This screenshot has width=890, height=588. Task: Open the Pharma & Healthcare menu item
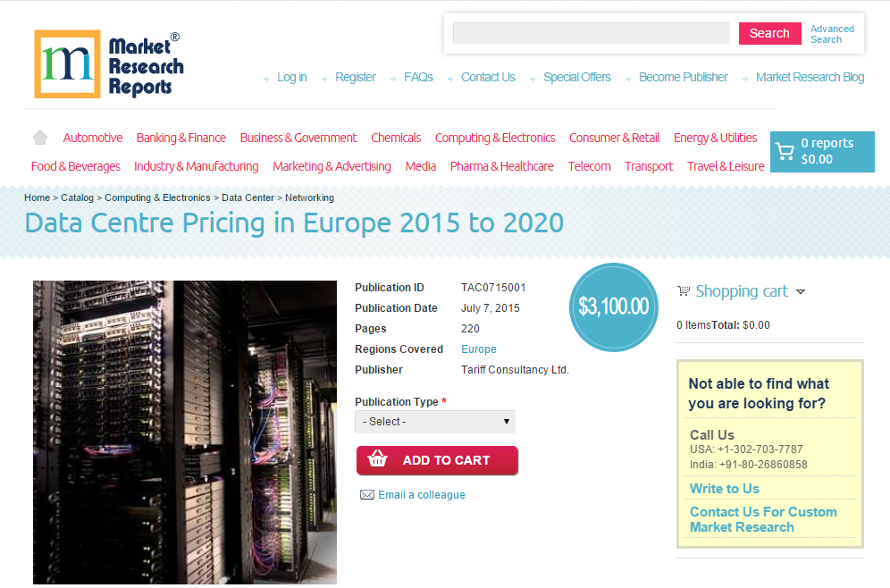500,166
